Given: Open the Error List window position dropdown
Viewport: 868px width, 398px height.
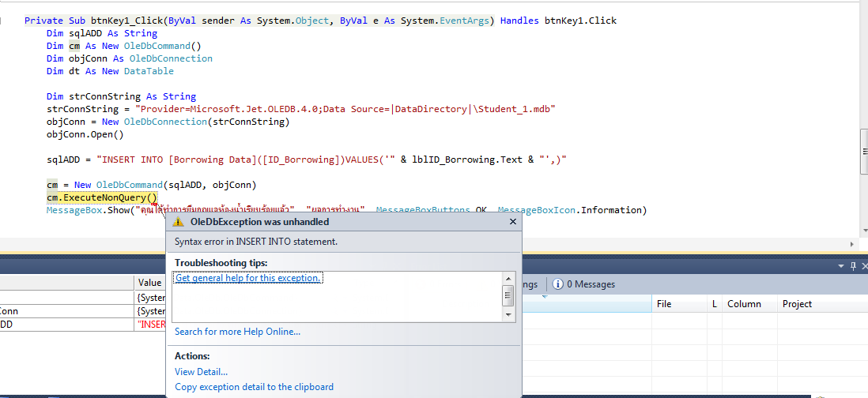Looking at the screenshot, I should [x=841, y=267].
